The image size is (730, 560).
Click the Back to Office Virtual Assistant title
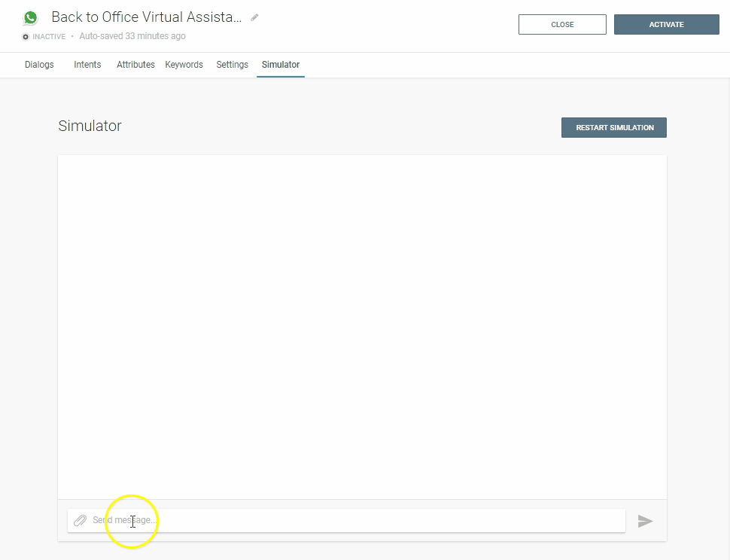pos(147,17)
